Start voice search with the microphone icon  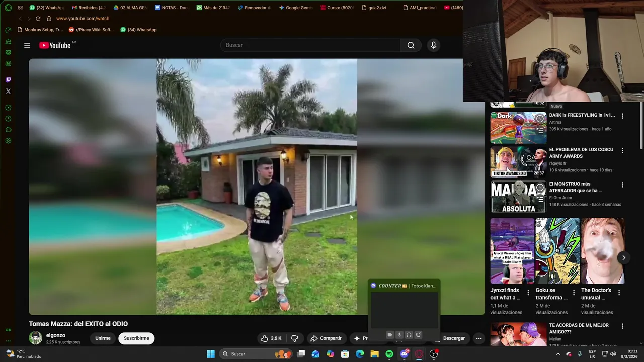coord(434,45)
